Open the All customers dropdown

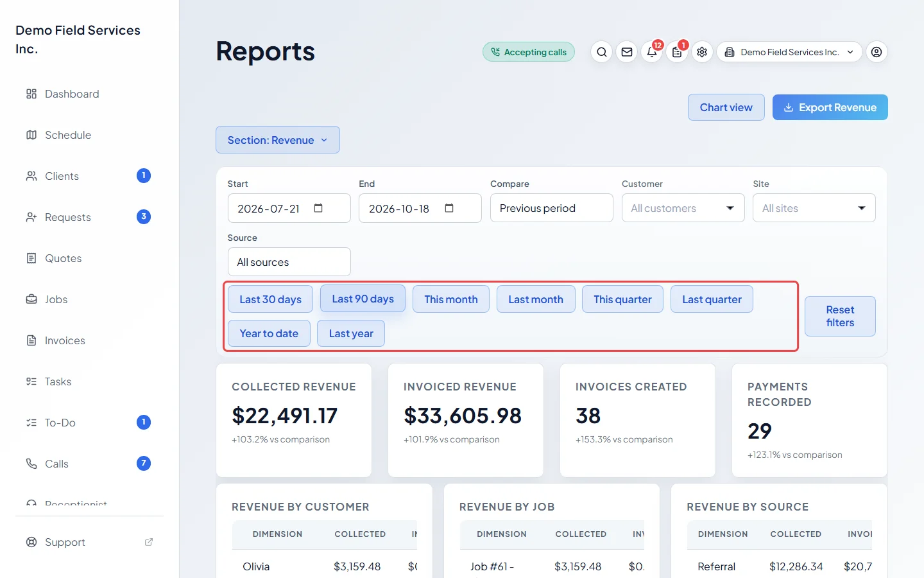(x=683, y=208)
